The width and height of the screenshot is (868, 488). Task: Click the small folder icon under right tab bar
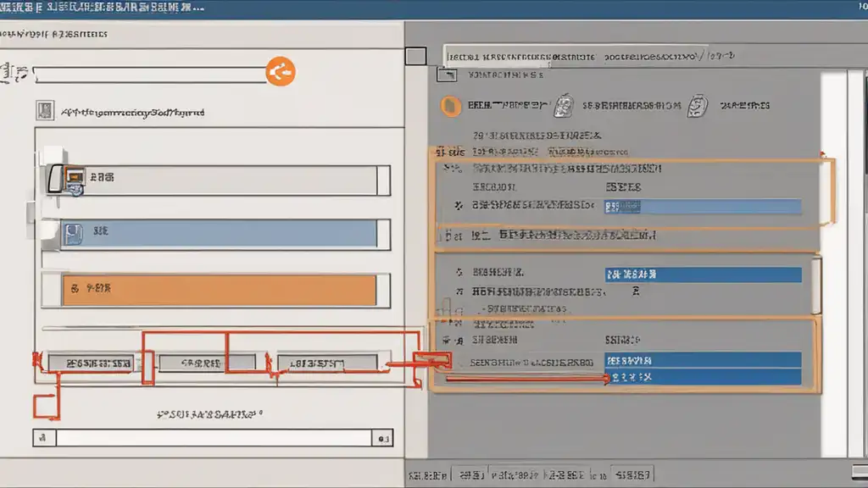(447, 75)
